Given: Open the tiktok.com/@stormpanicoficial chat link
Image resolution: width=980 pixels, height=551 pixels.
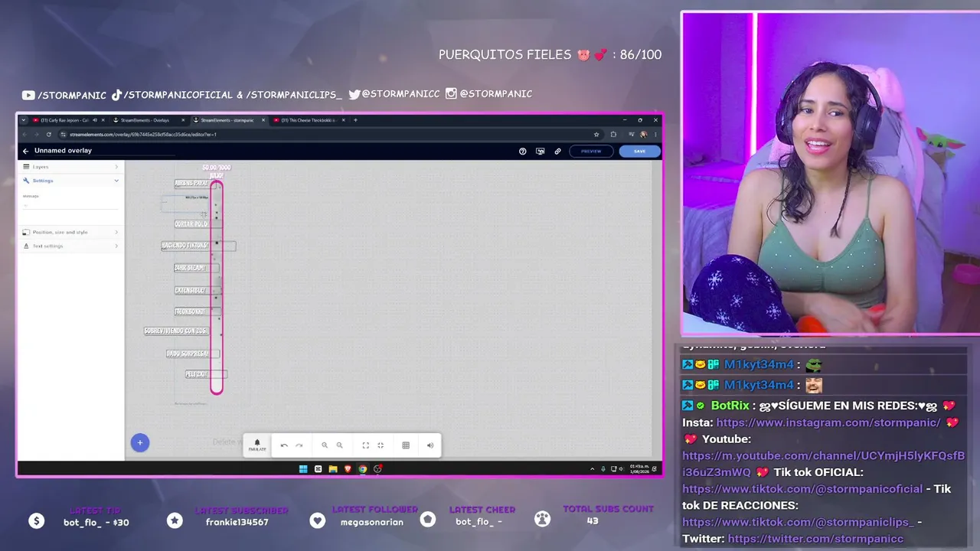Looking at the screenshot, I should tap(802, 489).
